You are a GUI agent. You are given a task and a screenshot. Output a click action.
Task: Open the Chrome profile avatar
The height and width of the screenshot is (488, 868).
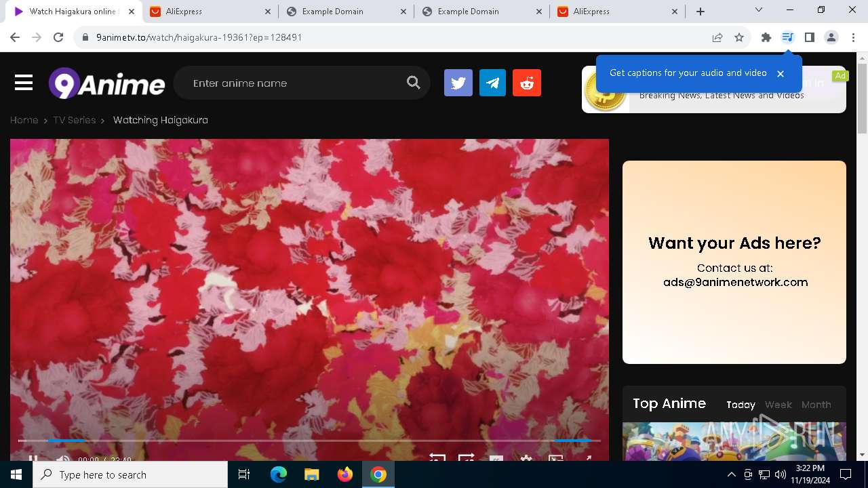pyautogui.click(x=831, y=37)
